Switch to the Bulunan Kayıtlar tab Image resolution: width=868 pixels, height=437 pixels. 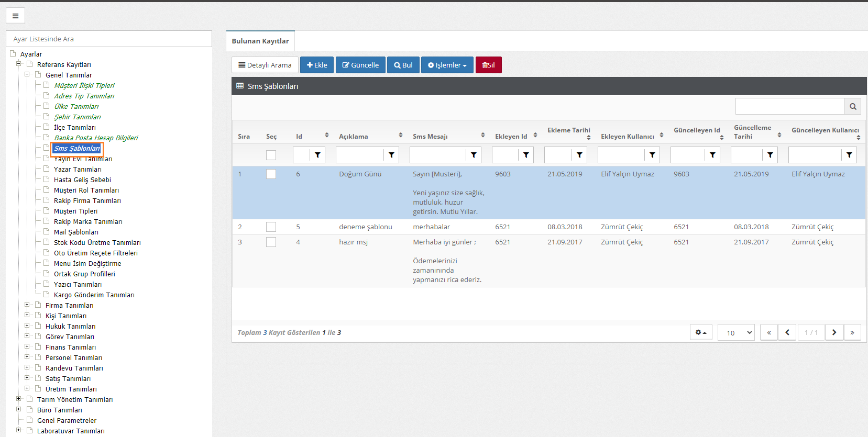pyautogui.click(x=260, y=41)
